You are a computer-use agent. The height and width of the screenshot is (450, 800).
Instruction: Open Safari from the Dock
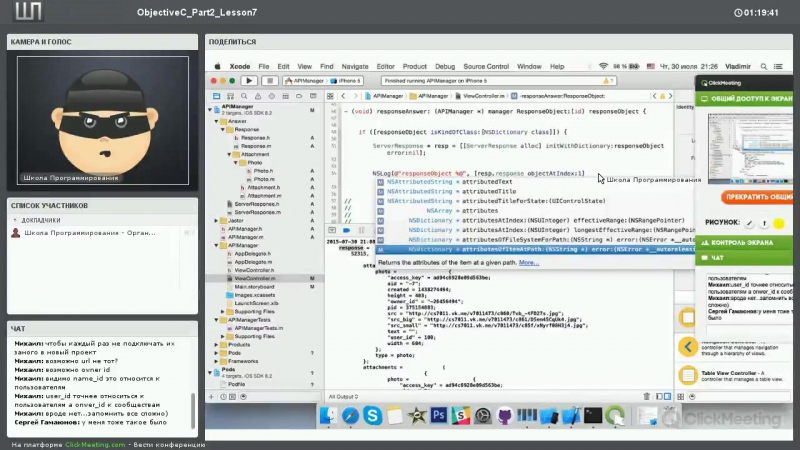[350, 415]
